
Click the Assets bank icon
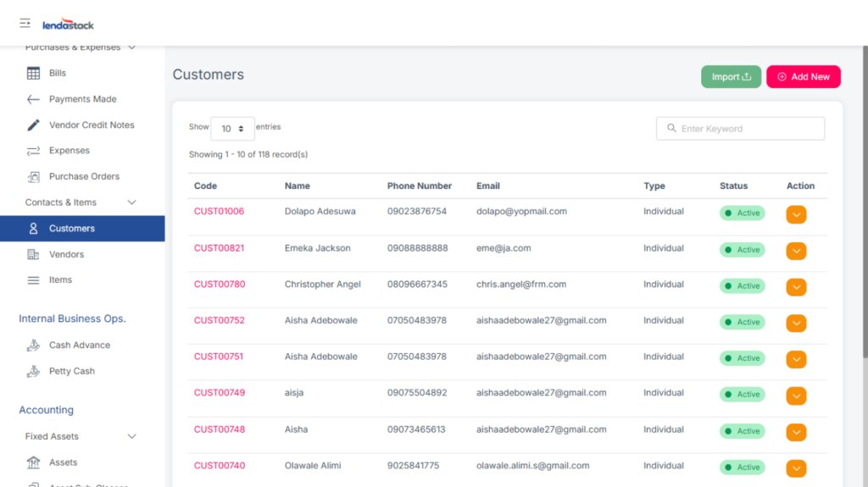[34, 462]
